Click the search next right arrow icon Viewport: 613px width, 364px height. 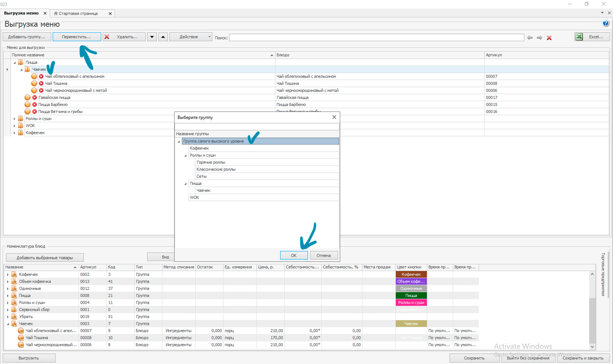[540, 38]
